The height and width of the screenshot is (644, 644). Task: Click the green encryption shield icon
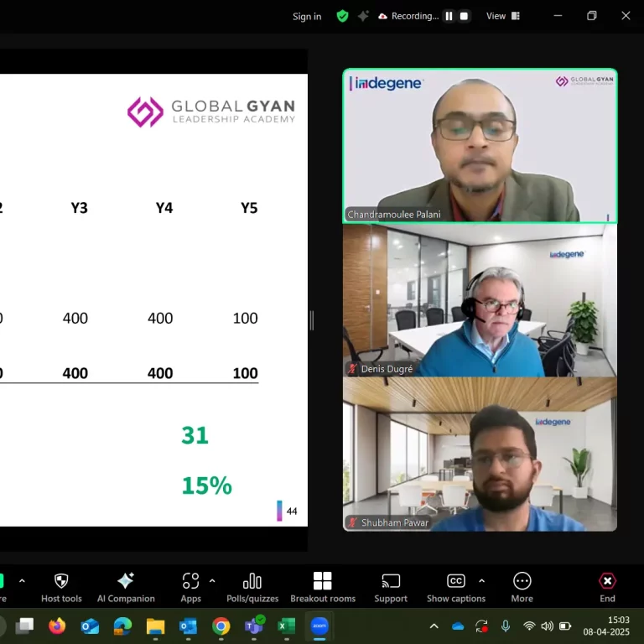tap(342, 16)
